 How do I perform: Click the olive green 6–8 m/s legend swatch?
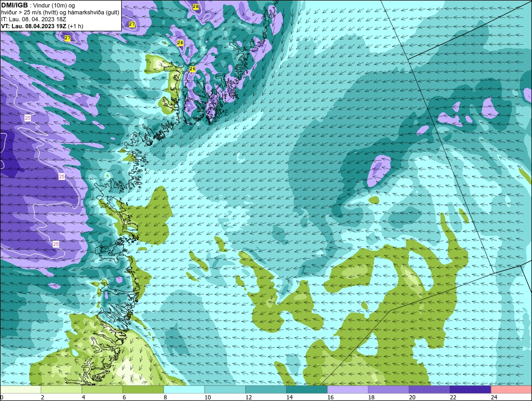pos(143,389)
